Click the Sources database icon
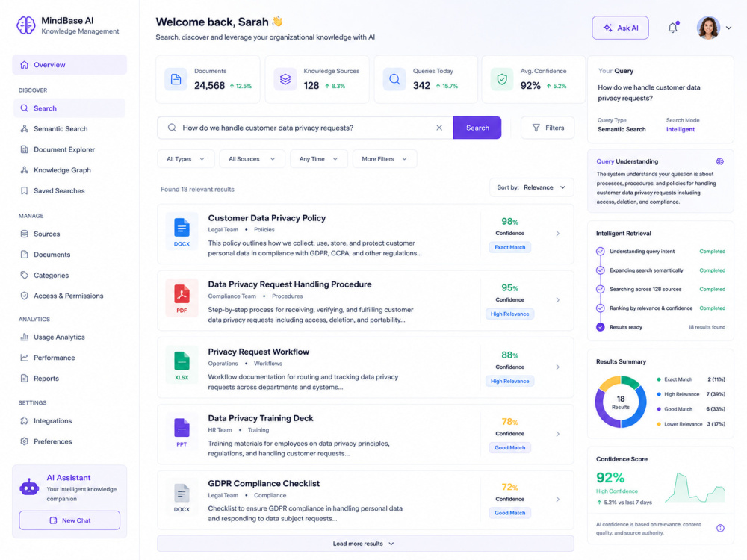 (x=25, y=234)
